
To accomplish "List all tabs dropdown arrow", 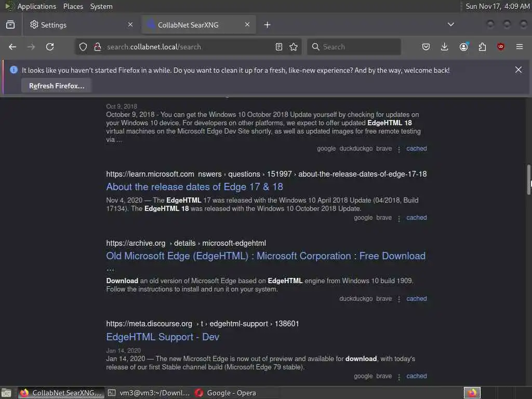I will coord(451,24).
